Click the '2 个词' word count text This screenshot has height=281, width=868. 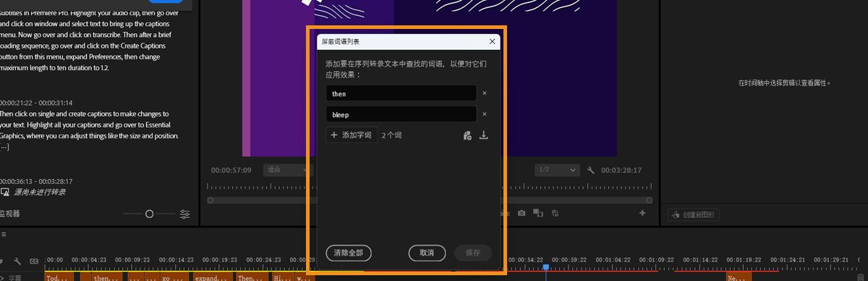coord(391,135)
